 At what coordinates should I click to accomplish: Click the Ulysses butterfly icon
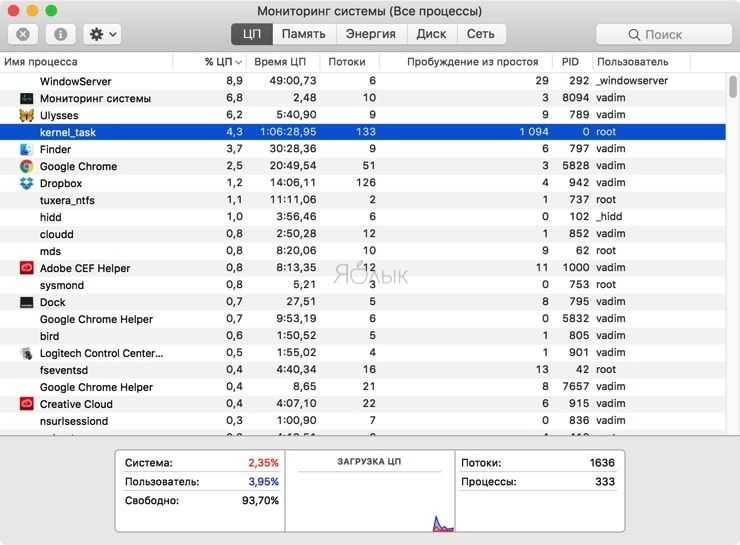tap(26, 115)
